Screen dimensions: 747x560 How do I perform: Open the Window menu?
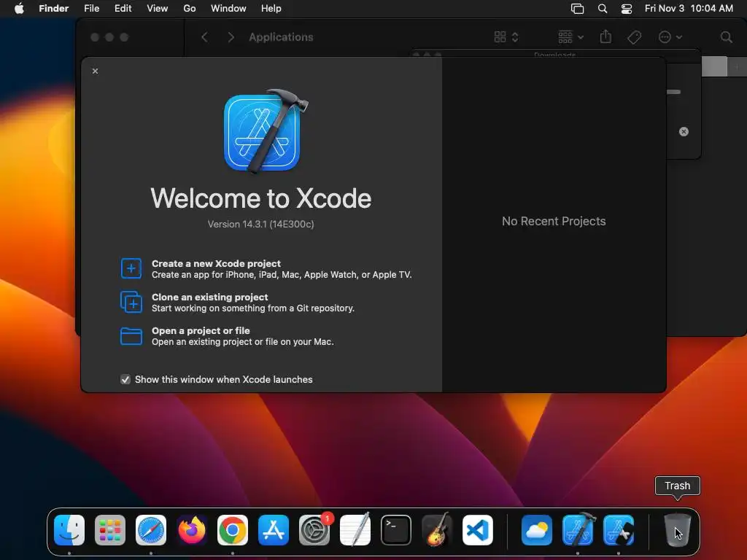click(x=228, y=9)
